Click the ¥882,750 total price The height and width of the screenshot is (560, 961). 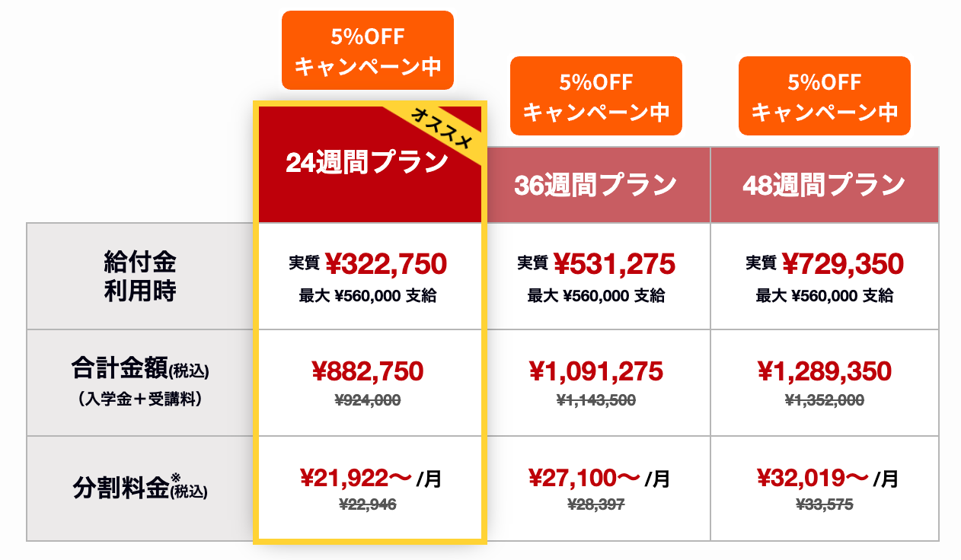pos(368,371)
